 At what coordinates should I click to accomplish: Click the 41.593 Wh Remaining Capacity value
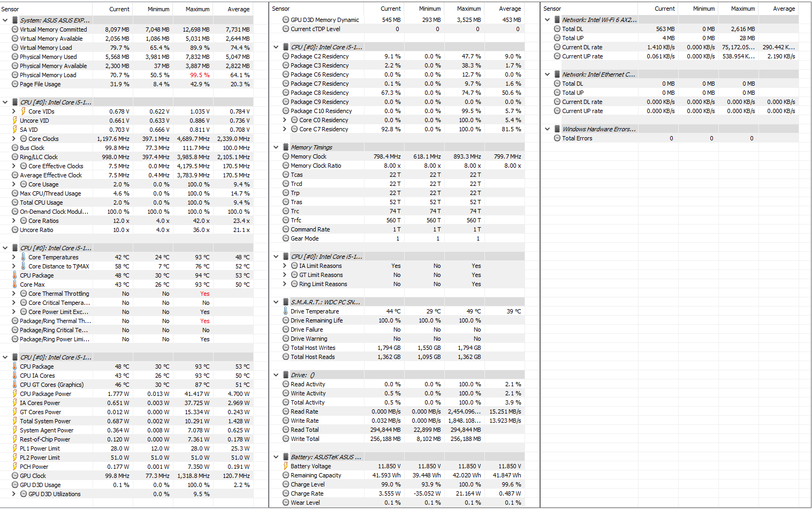pos(386,475)
